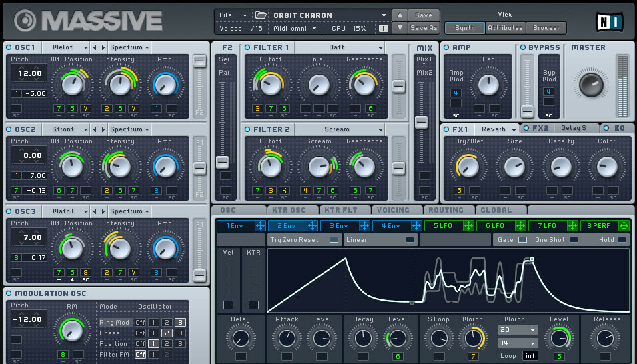This screenshot has height=364, width=637.
Task: Click the Mix1/Mix2 fader handle
Action: pos(421,122)
